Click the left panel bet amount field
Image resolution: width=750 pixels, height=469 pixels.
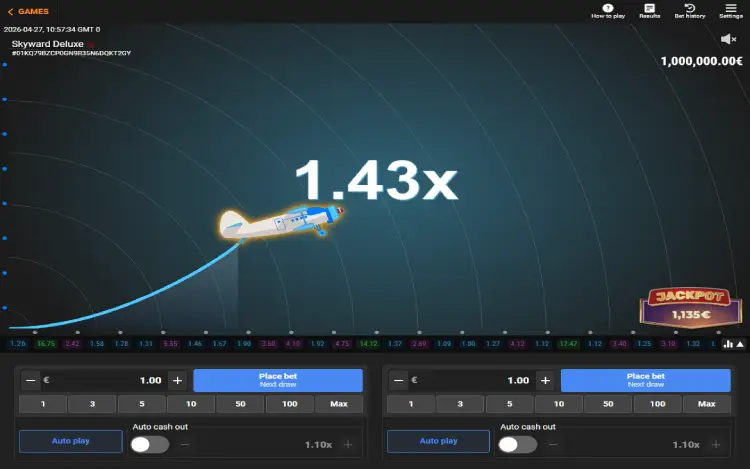click(104, 381)
